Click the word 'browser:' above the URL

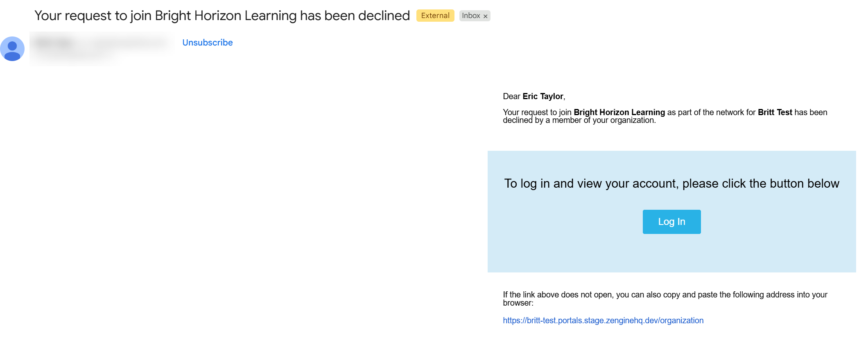point(518,303)
